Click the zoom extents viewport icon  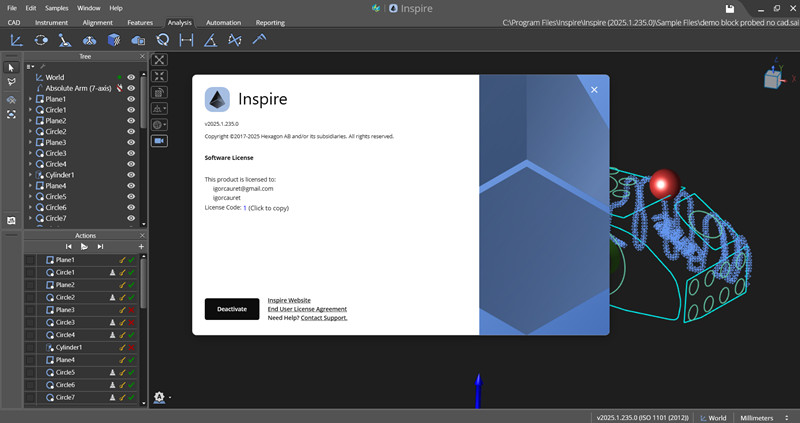click(x=159, y=60)
